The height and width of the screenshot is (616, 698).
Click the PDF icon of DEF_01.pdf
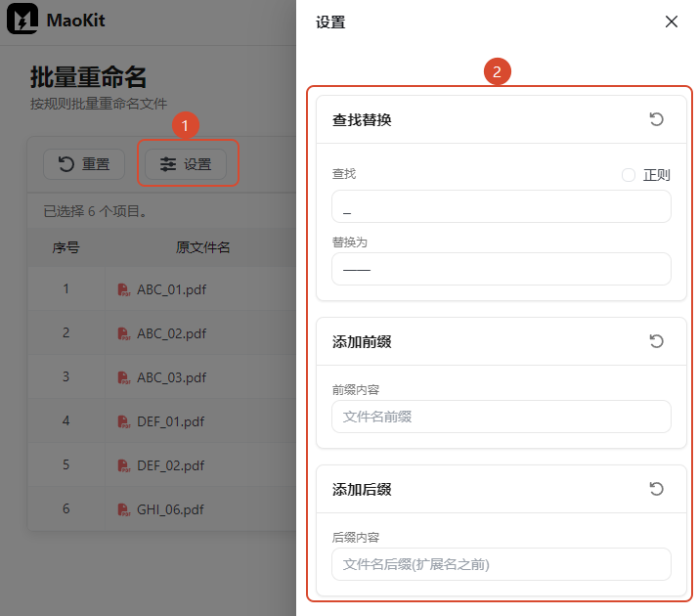pyautogui.click(x=124, y=421)
